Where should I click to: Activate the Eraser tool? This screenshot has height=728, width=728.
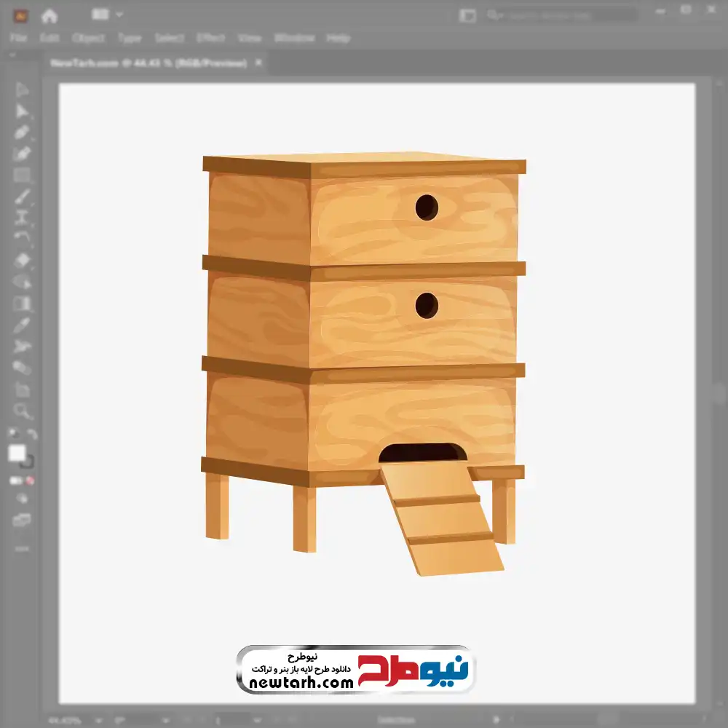22,260
